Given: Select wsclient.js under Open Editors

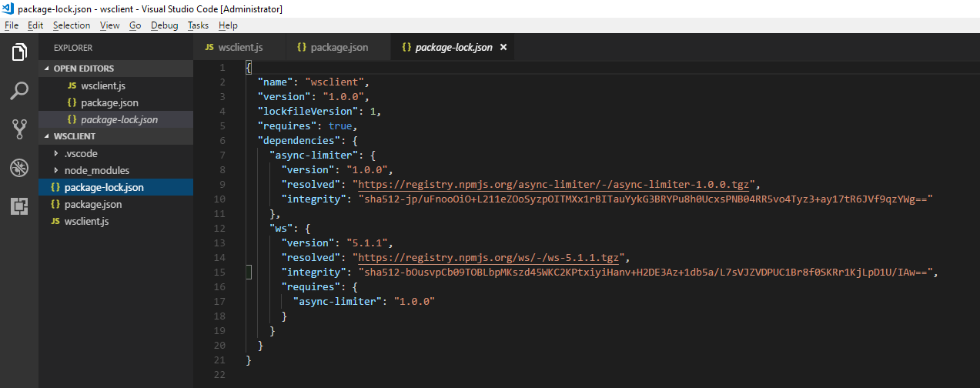Looking at the screenshot, I should tap(115, 85).
